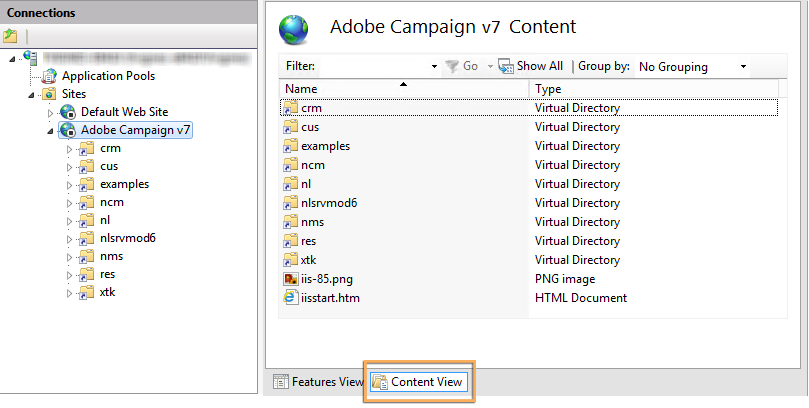Click the iisstart.htm Internet Explorer file icon
809x408 pixels.
(x=291, y=298)
